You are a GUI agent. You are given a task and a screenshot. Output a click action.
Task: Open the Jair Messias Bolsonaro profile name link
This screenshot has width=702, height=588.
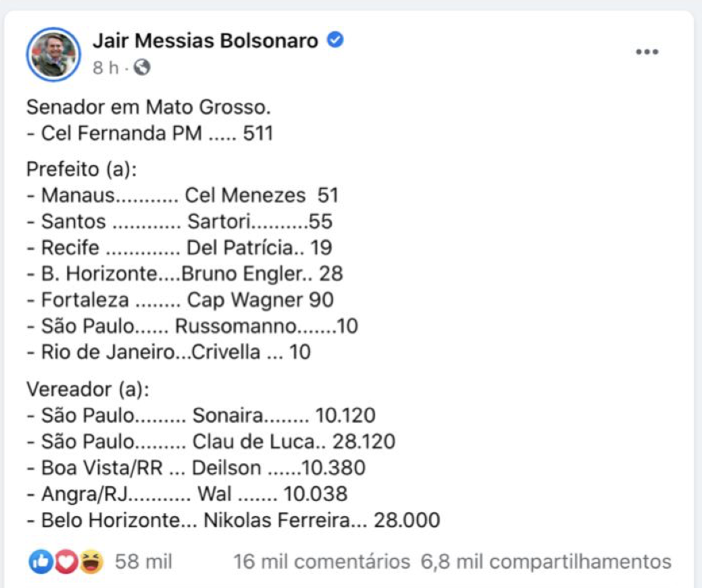click(206, 40)
